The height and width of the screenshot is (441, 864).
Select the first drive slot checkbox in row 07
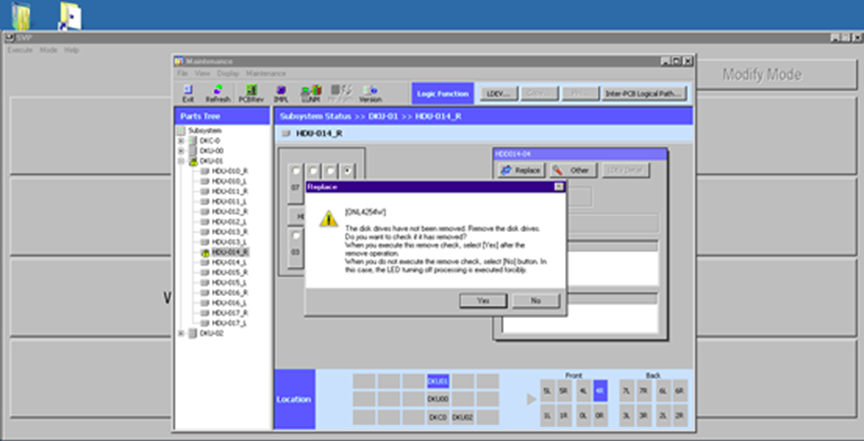pyautogui.click(x=297, y=171)
